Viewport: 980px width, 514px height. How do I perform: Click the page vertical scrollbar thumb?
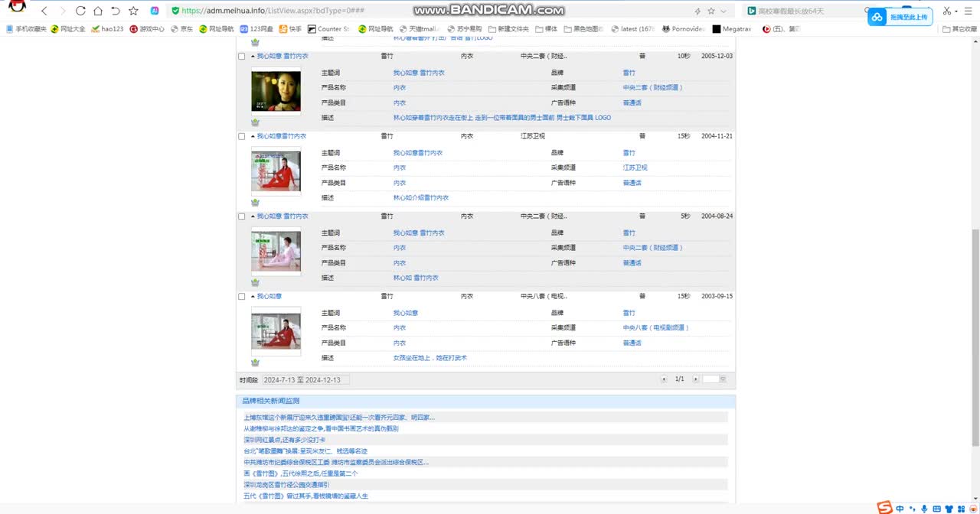(975, 337)
